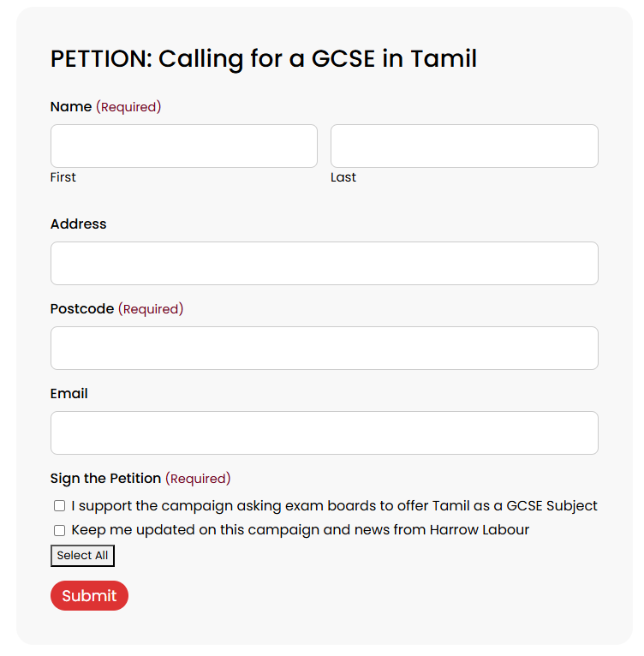Click the Postcode field label
Screen dimensions: 644x656
point(82,309)
